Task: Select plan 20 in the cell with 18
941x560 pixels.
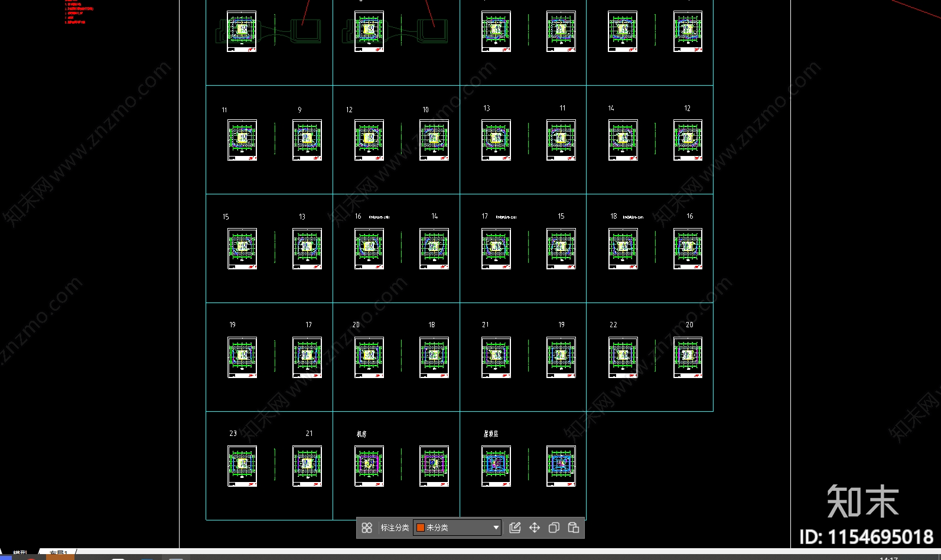Action: pos(369,357)
